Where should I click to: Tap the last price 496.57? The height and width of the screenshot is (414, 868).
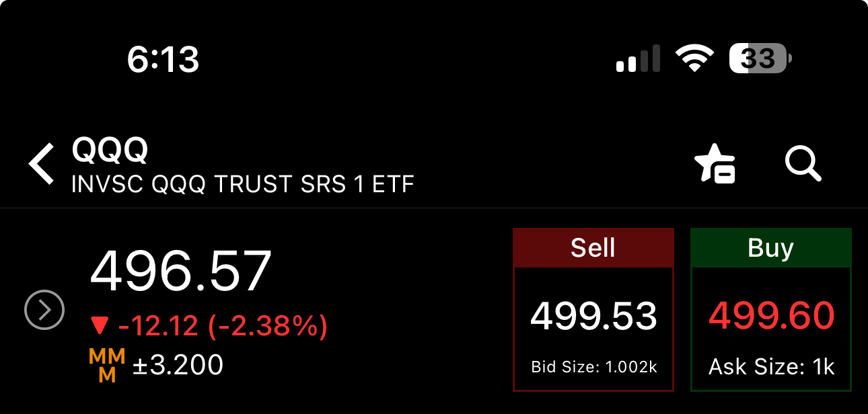click(181, 271)
